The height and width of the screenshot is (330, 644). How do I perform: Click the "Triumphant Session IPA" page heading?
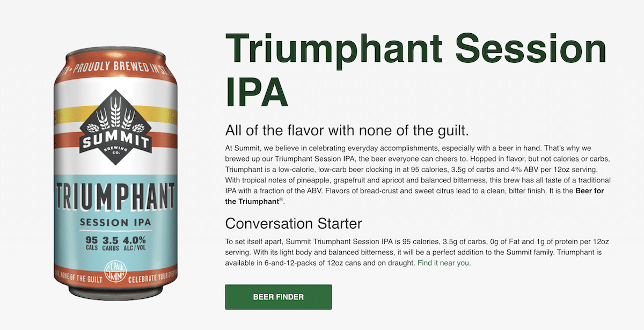[x=415, y=69]
